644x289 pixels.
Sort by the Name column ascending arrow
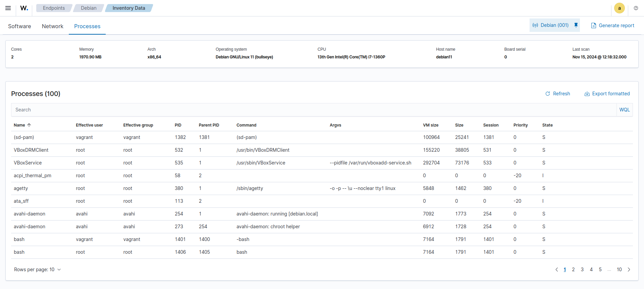pos(29,125)
